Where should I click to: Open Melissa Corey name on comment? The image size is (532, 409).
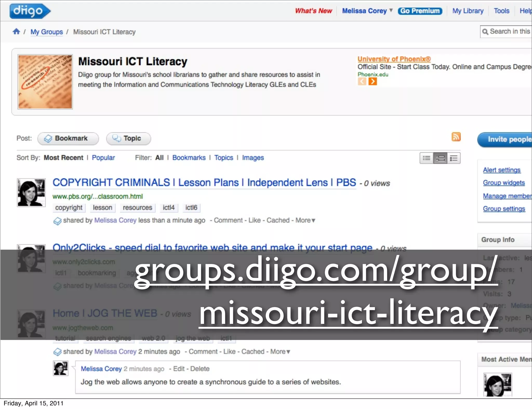point(101,369)
